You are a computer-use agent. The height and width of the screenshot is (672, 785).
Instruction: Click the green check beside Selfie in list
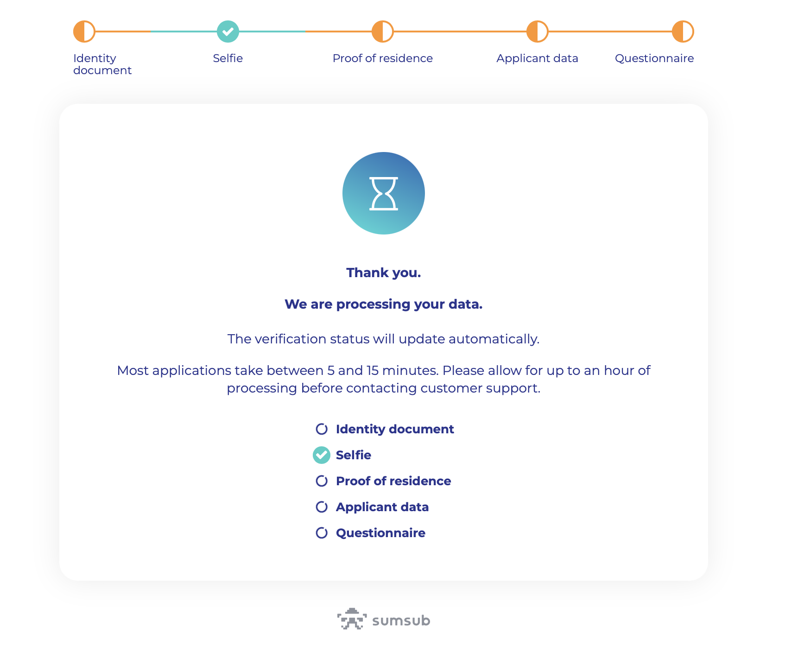click(322, 455)
